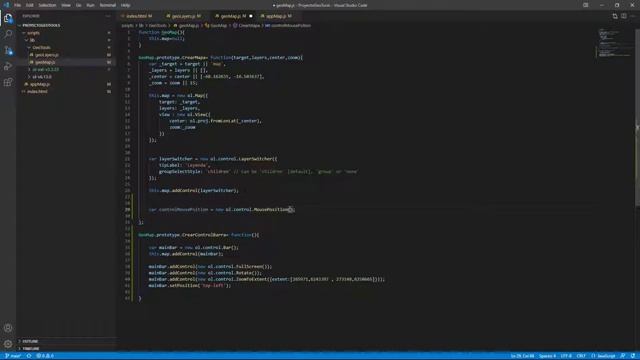Click Ln, Col position in status bar

(x=522, y=356)
